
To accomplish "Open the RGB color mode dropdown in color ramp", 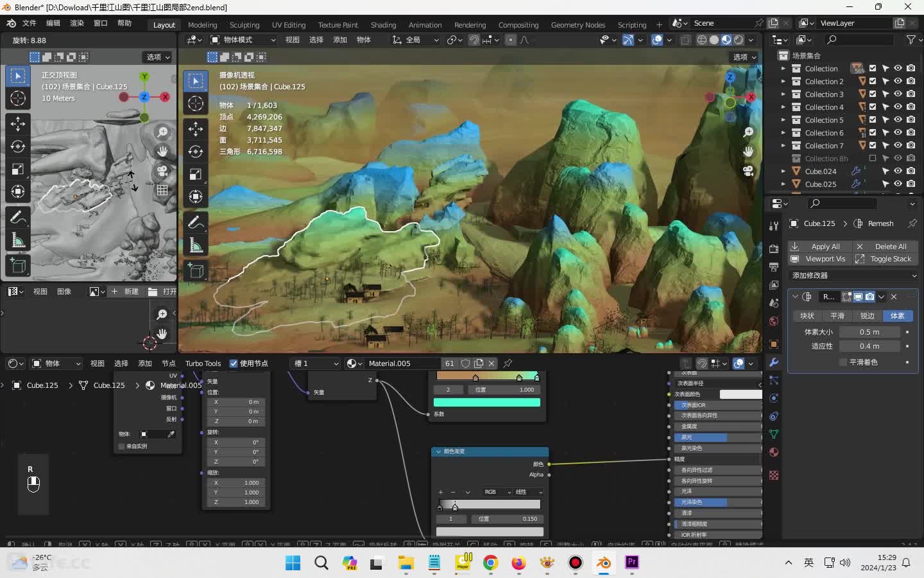I will click(497, 492).
